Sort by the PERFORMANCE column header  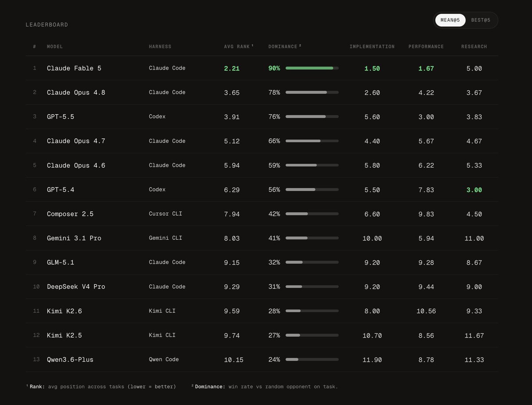pos(426,47)
